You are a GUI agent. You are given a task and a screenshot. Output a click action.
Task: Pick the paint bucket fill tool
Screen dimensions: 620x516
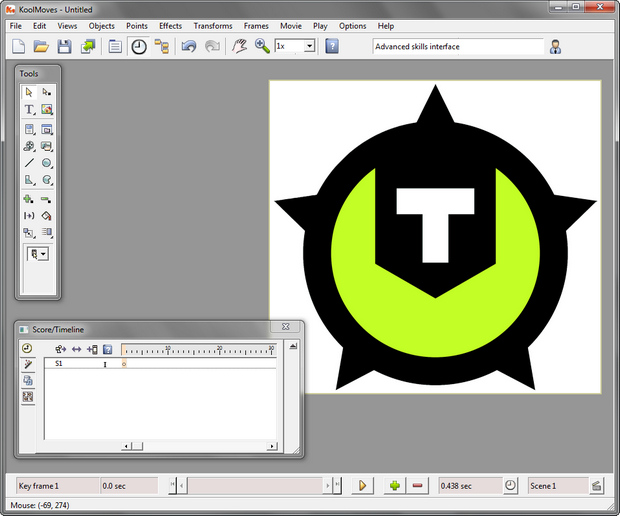point(47,216)
